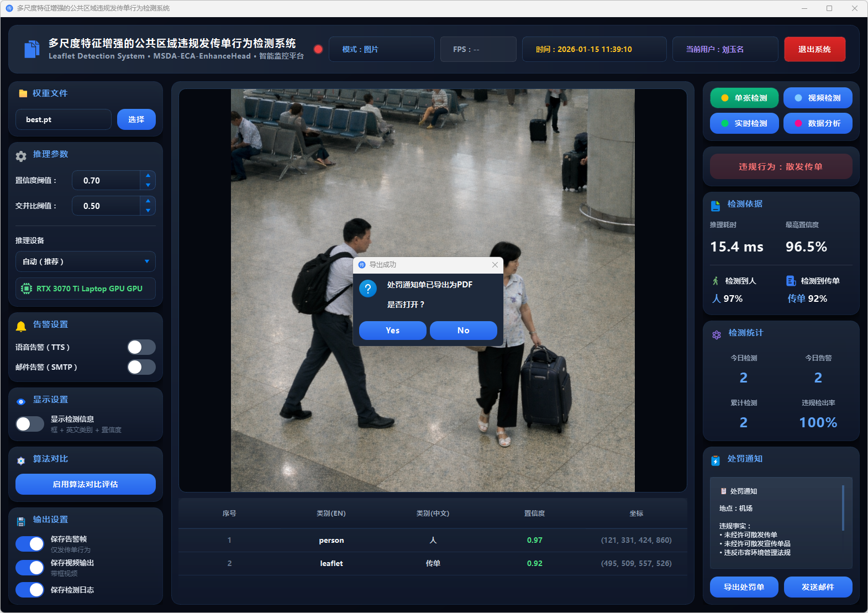Screen dimensions: 868x613
Task: Turn on the 邮件告警 (SMTP) switch
Action: [x=141, y=367]
